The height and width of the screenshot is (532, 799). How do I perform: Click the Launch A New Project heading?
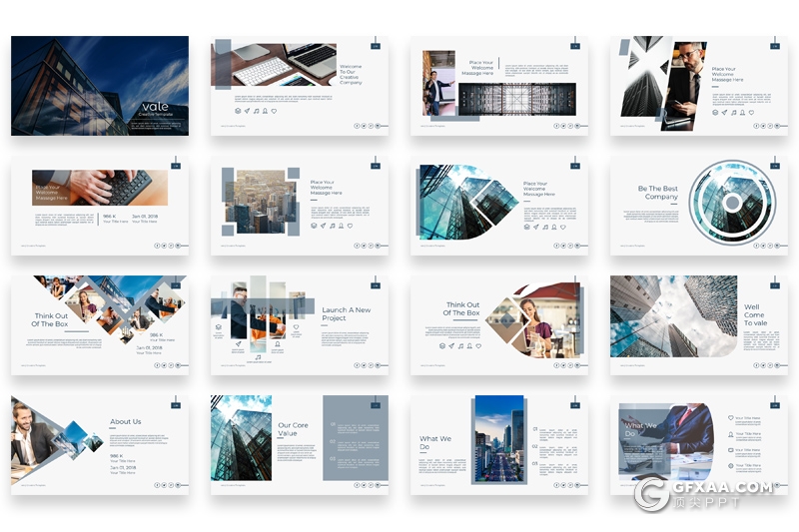346,314
